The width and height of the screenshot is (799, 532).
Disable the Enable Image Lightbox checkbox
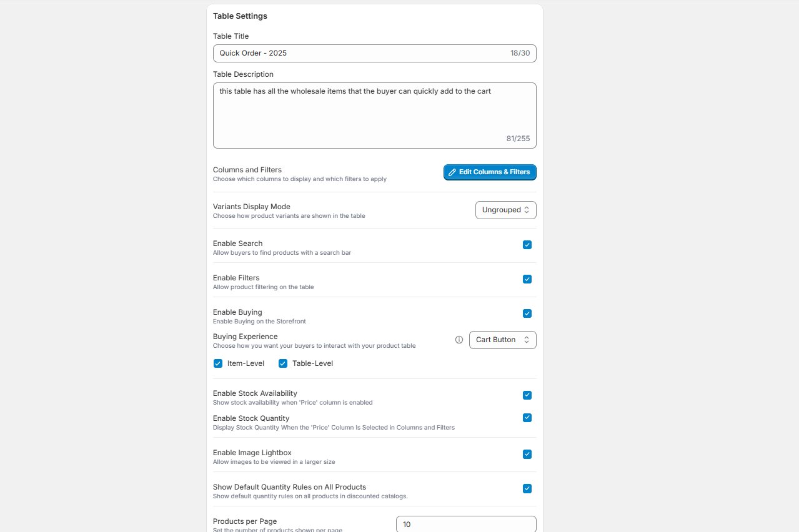[527, 454]
